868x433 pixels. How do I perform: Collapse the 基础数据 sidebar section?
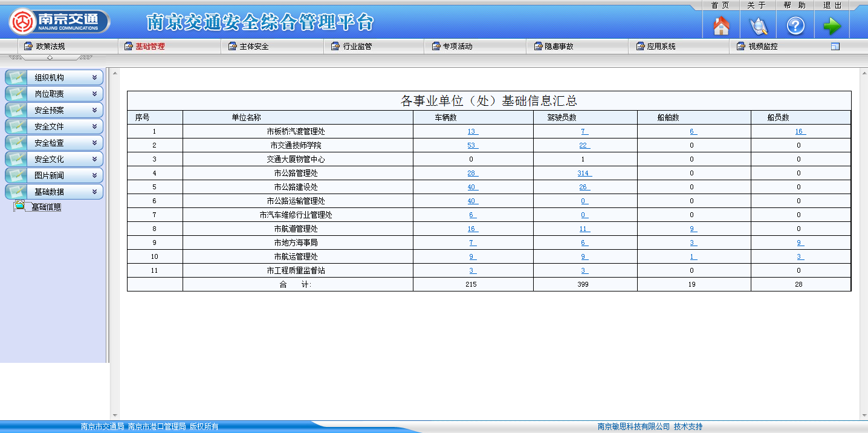click(x=94, y=192)
